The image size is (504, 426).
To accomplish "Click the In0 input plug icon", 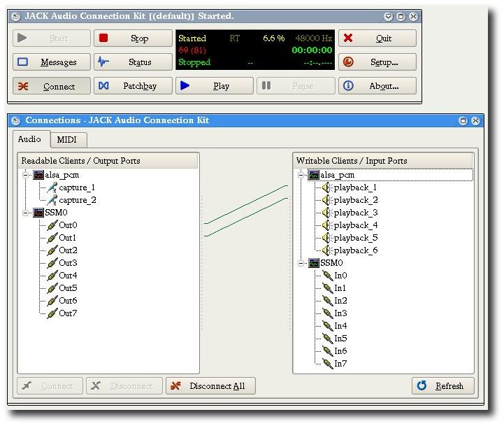I will (x=328, y=276).
